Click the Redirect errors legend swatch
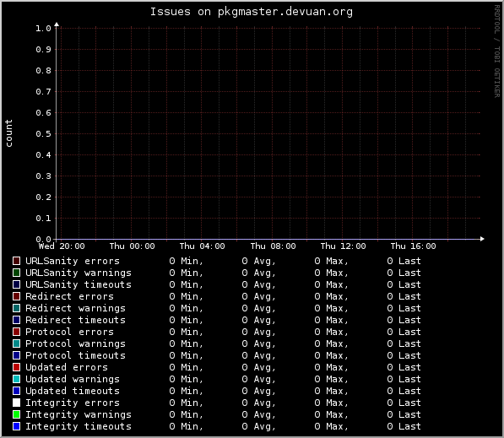Image resolution: width=504 pixels, height=438 pixels. (x=16, y=296)
